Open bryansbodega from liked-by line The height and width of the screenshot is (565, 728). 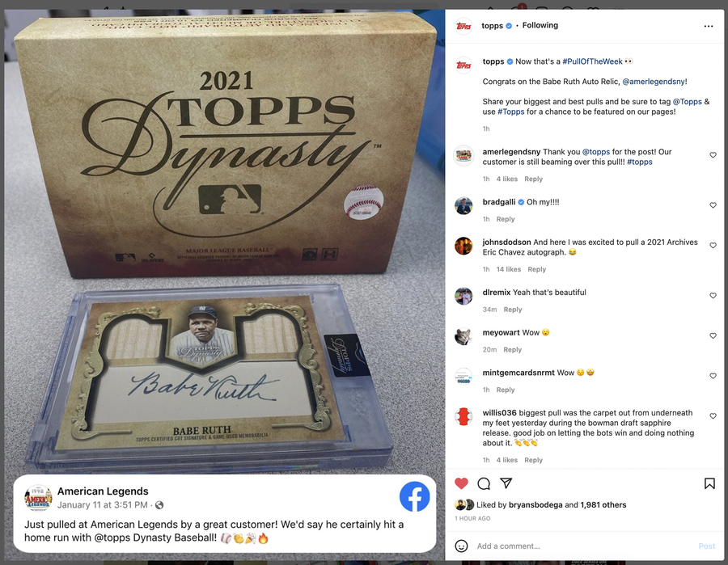pyautogui.click(x=535, y=504)
